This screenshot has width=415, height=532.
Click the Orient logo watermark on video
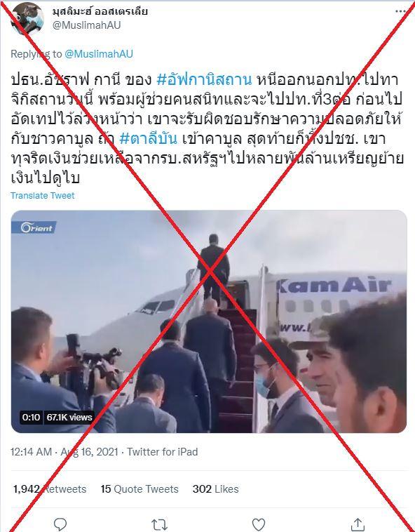[34, 227]
